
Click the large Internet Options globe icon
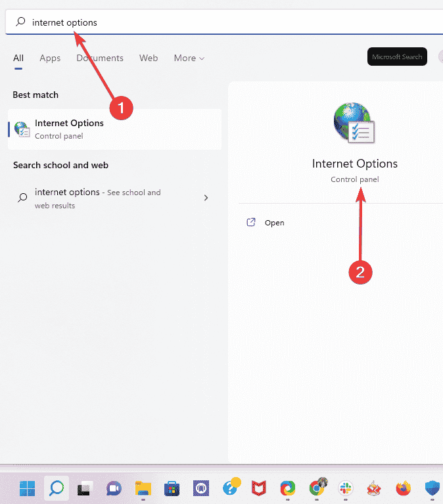coord(354,123)
